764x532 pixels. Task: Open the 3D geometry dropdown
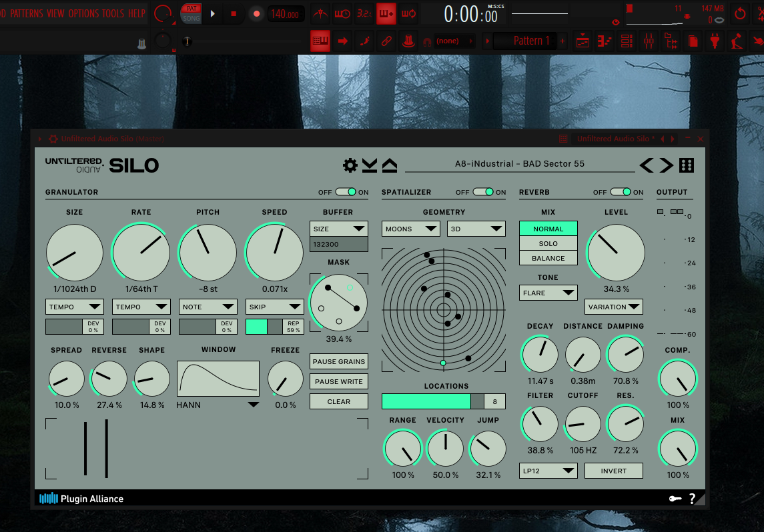click(x=476, y=229)
